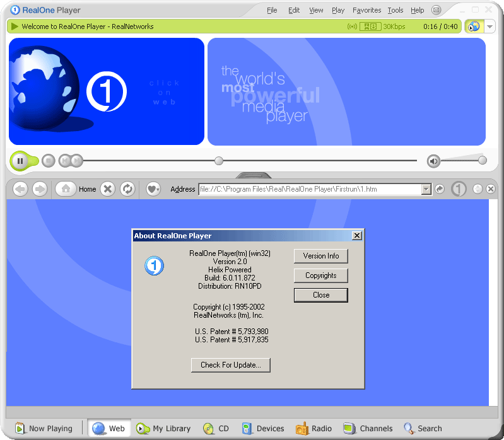This screenshot has height=440, width=504.
Task: Click the globe media icon in status bar
Action: point(474,26)
